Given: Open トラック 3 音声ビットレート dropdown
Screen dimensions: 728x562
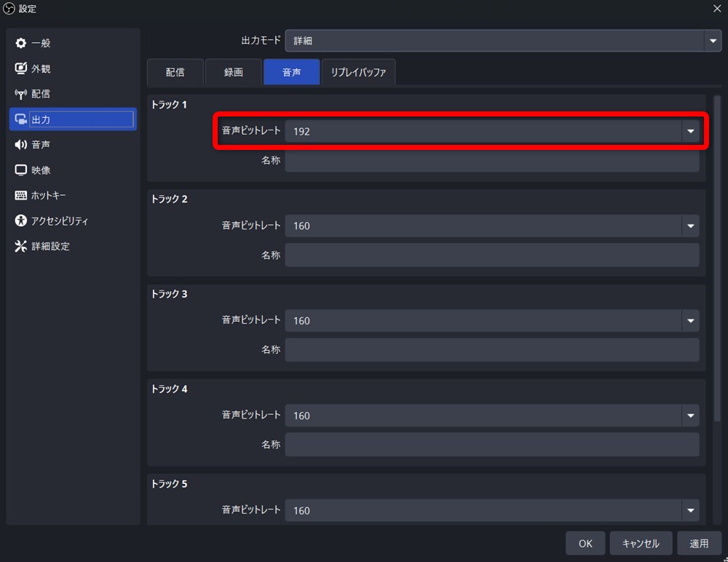Looking at the screenshot, I should [492, 320].
